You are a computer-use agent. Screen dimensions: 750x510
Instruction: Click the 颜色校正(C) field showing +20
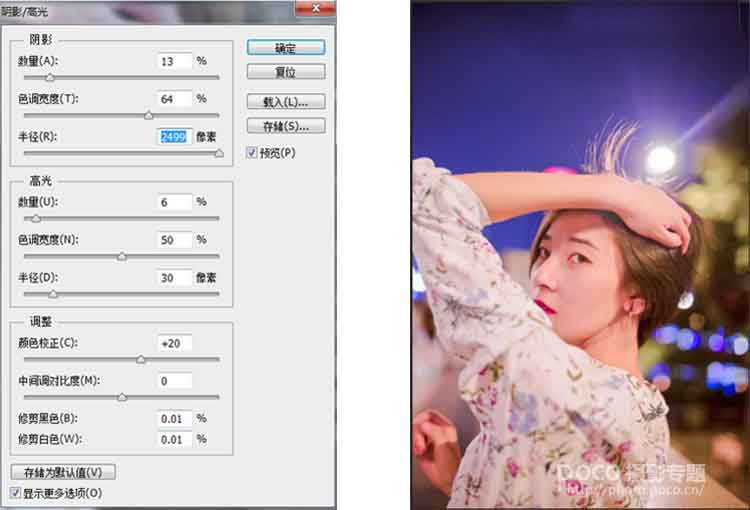click(x=175, y=343)
